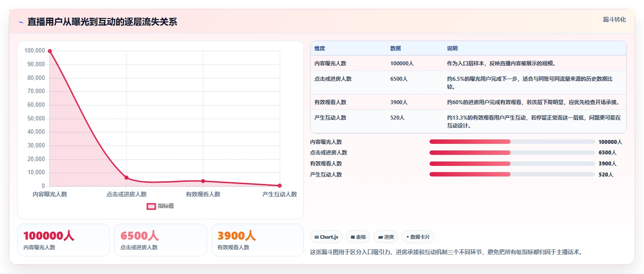
Task: Click the chart data point for 产生互动人数
Action: pyautogui.click(x=280, y=186)
